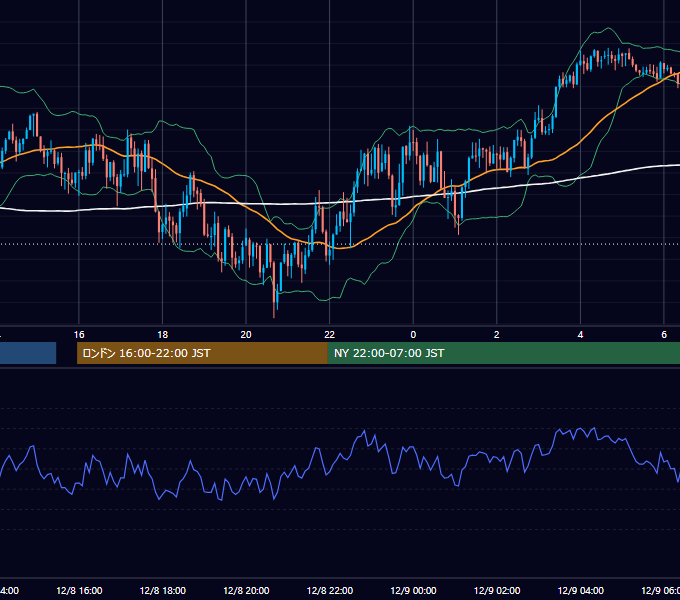
Task: Click the 20 hour label on price chart axis
Action: (246, 335)
